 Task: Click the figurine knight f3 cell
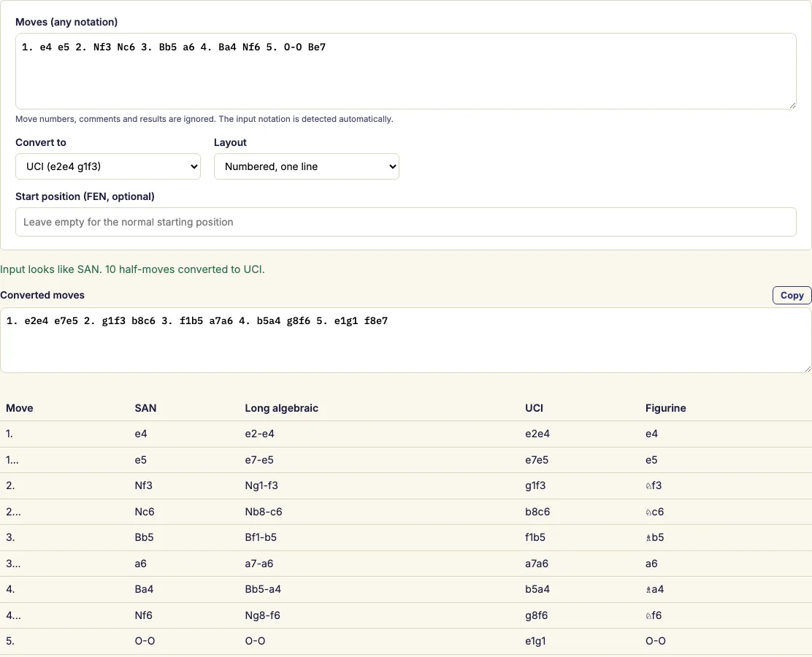click(x=654, y=485)
